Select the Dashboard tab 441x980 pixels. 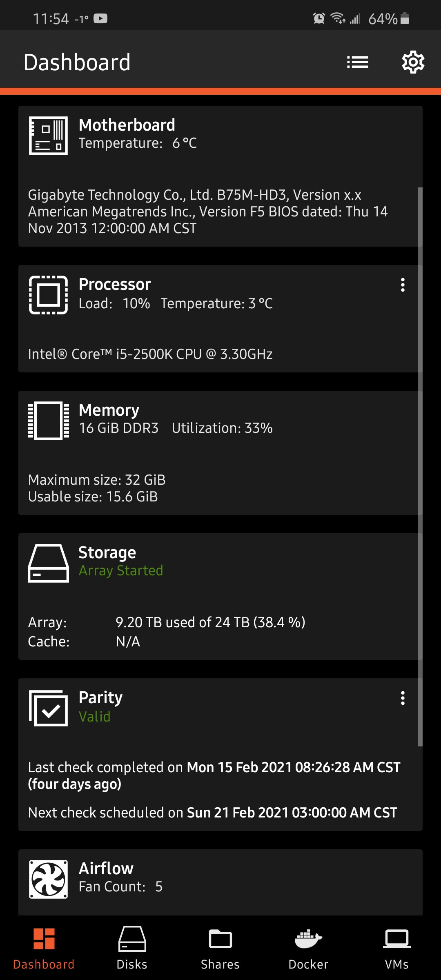(x=44, y=947)
